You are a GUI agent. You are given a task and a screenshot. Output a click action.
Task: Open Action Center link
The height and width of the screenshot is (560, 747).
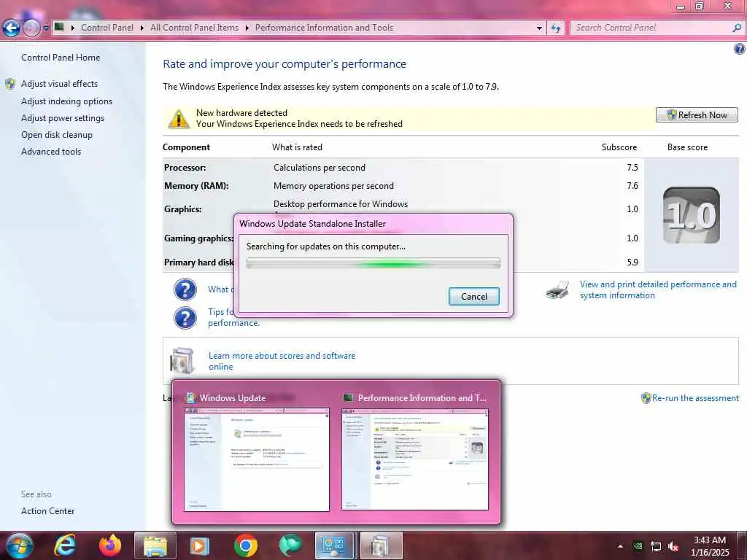tap(47, 511)
